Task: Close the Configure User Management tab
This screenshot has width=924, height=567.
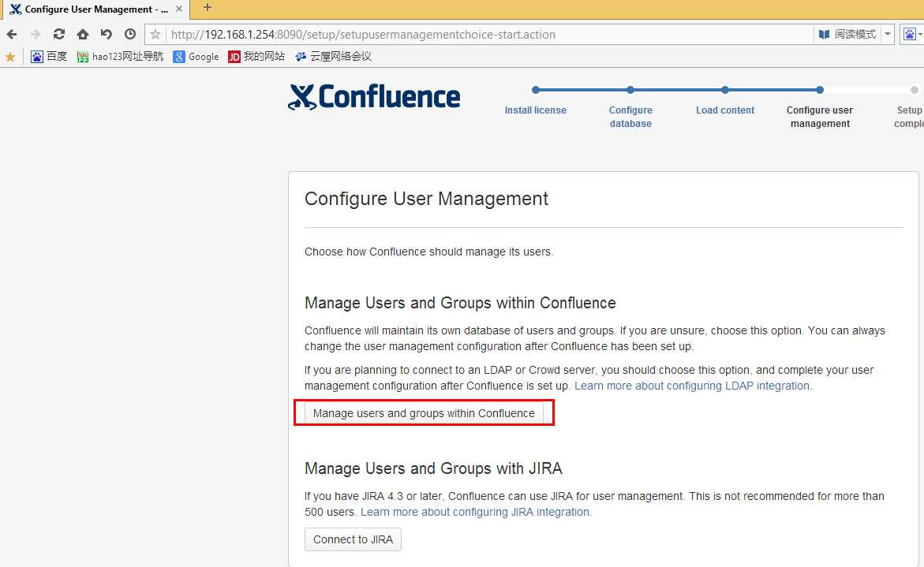Action: point(179,9)
